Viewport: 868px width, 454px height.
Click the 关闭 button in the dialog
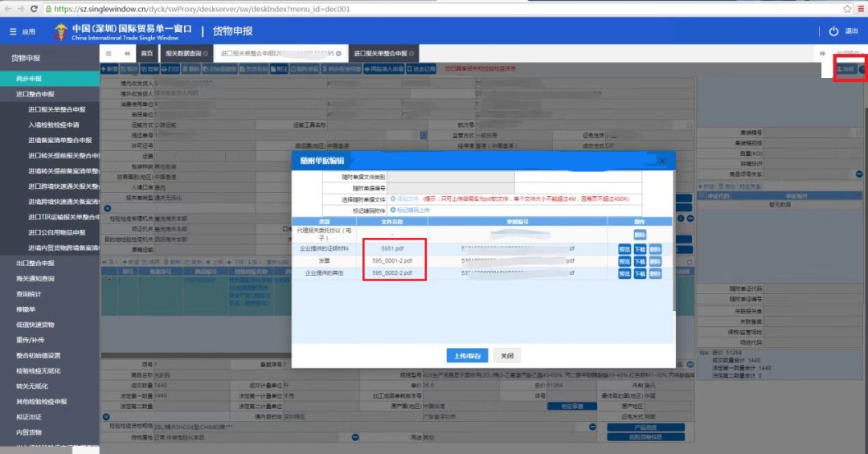[x=506, y=356]
